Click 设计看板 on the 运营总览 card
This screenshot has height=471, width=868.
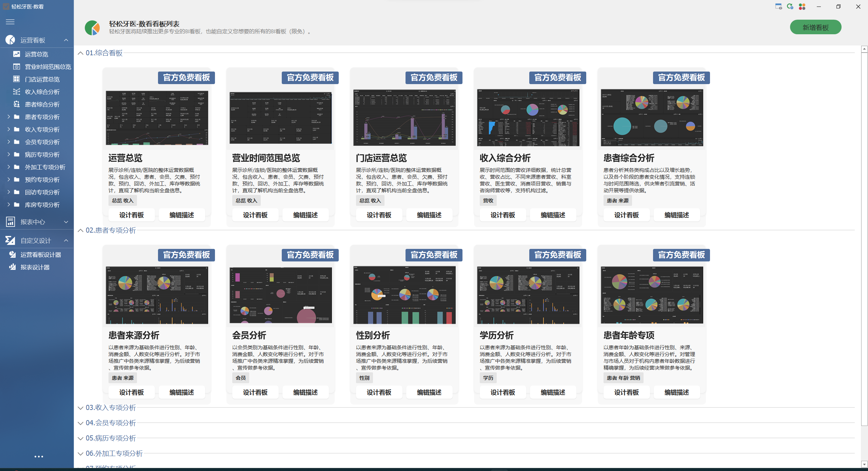click(132, 215)
